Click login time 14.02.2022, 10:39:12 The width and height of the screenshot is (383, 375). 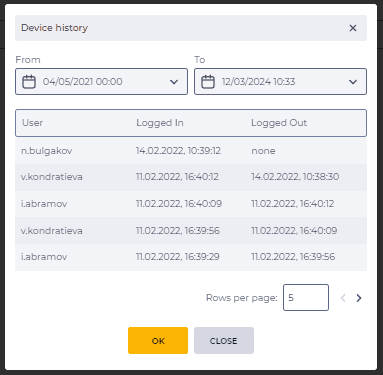(178, 151)
